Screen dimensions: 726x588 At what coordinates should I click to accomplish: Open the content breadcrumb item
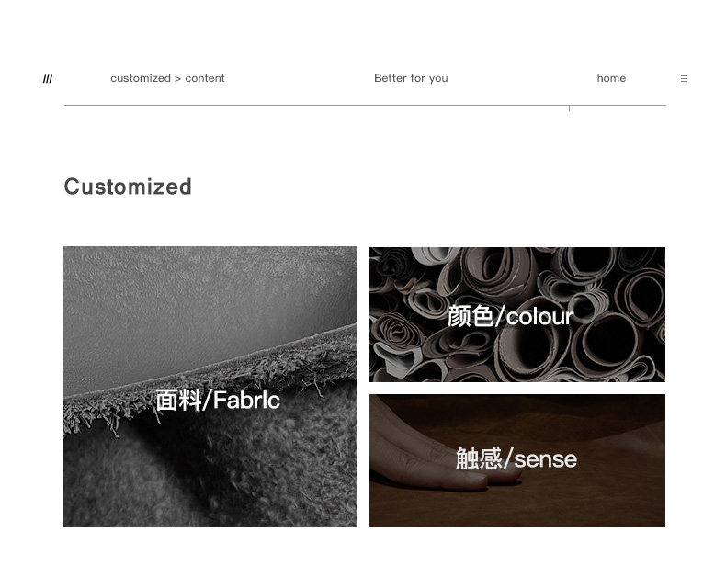click(x=205, y=78)
